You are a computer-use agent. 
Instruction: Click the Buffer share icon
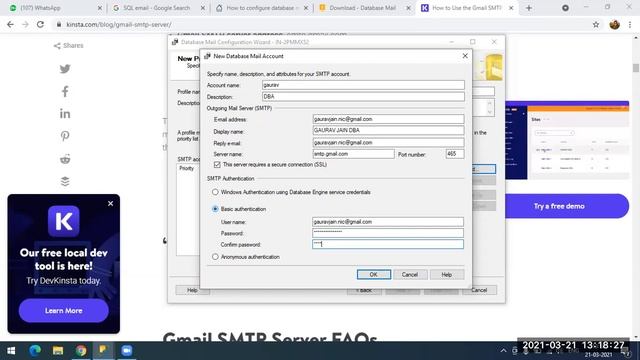[x=65, y=181]
